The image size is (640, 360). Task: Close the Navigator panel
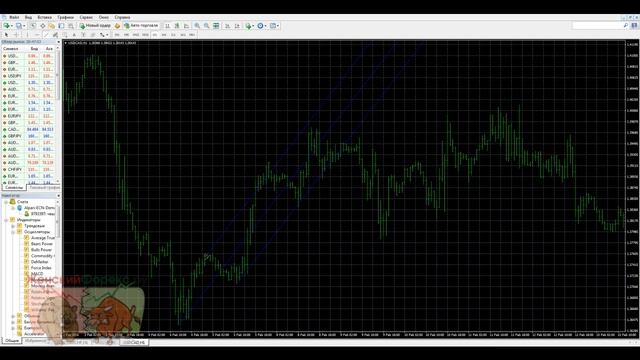tap(58, 196)
